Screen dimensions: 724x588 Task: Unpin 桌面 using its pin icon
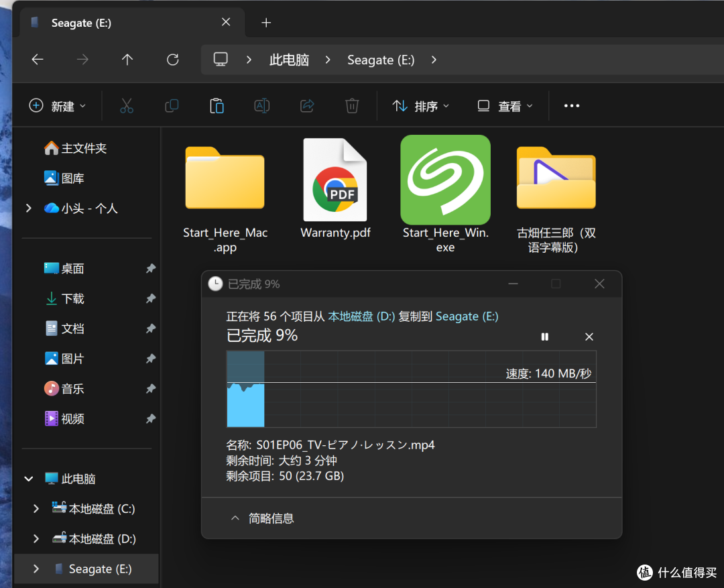[151, 268]
